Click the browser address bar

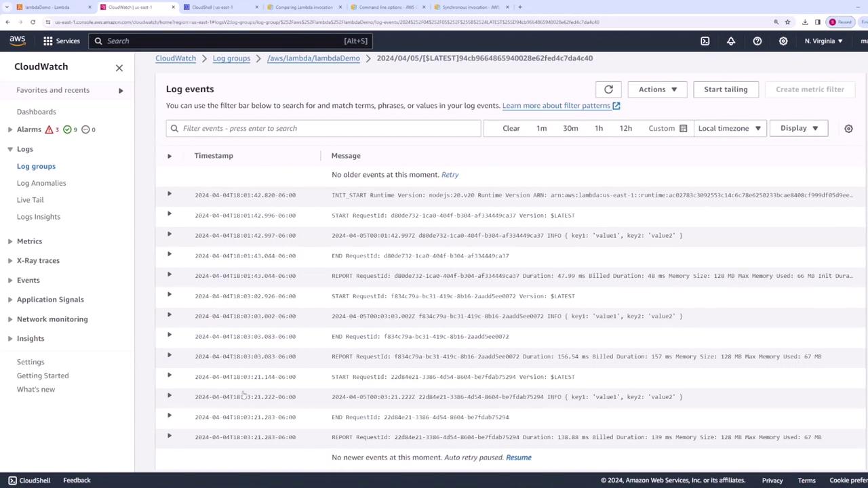[x=407, y=22]
